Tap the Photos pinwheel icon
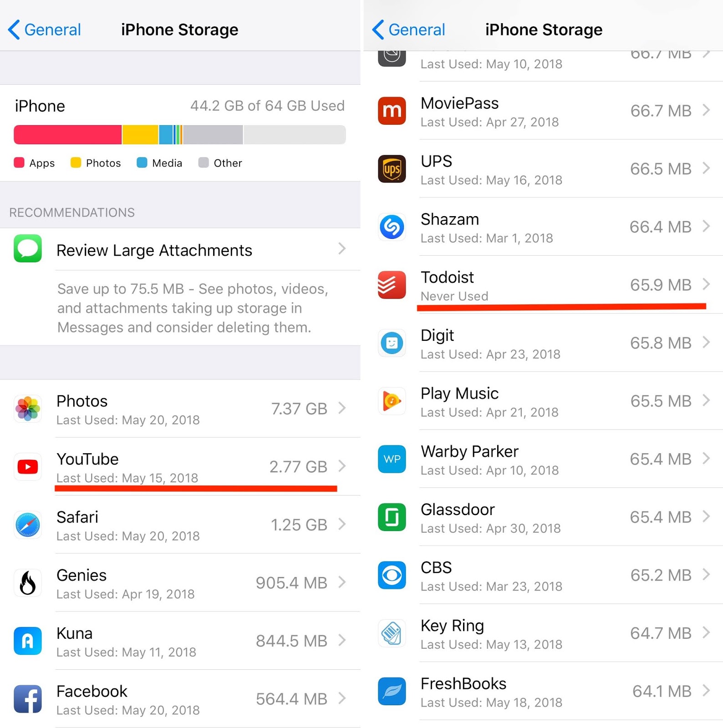 click(x=28, y=408)
